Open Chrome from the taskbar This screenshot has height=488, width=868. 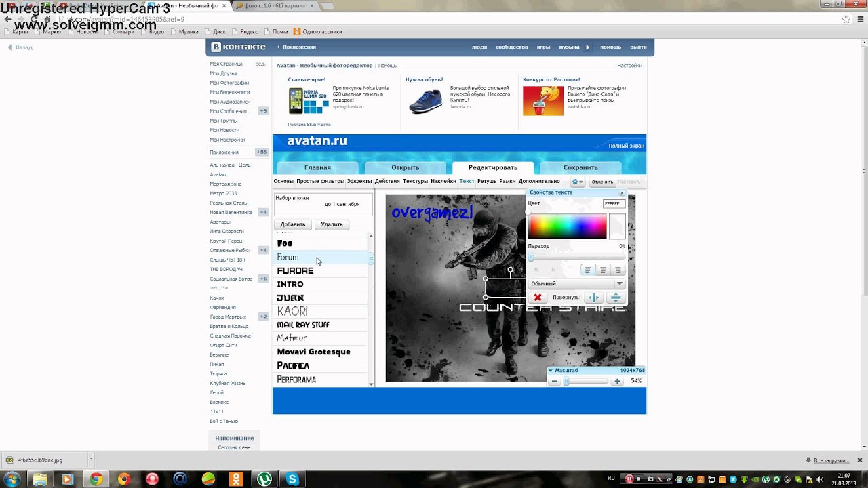(96, 479)
